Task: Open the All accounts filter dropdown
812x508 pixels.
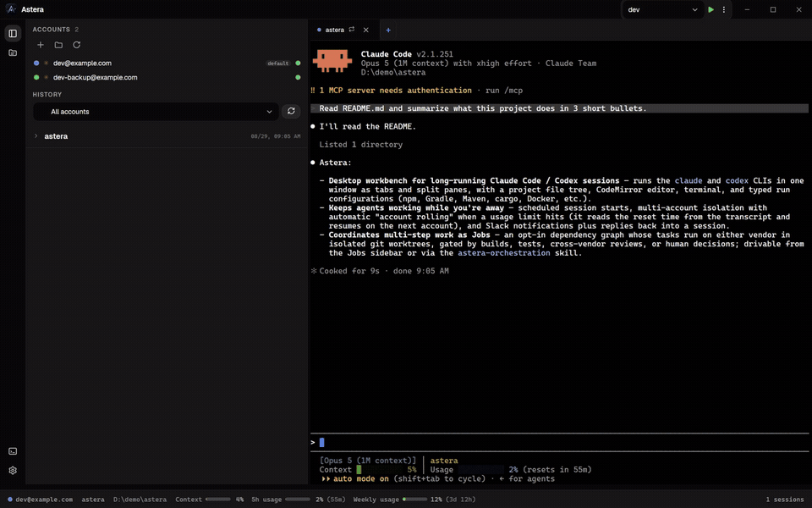Action: [x=156, y=112]
